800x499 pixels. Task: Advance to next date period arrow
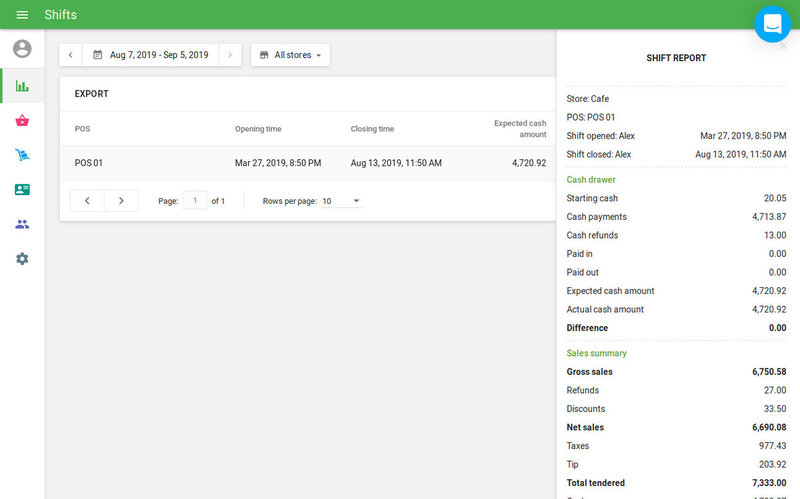pos(229,55)
